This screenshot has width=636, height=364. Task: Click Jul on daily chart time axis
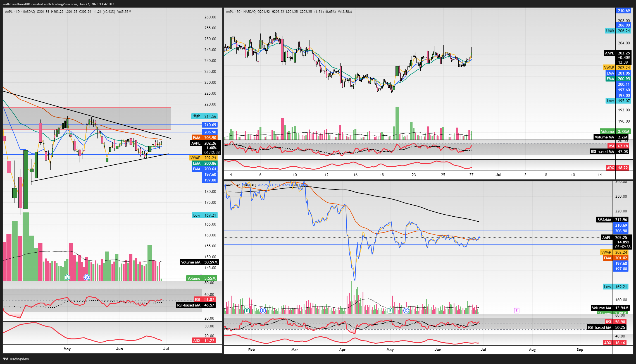[166, 349]
